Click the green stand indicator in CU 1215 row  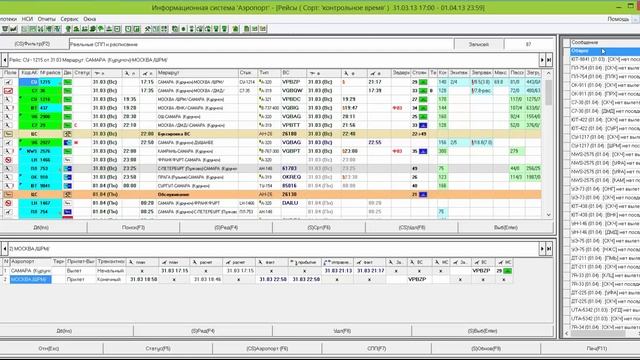pyautogui.click(x=423, y=82)
